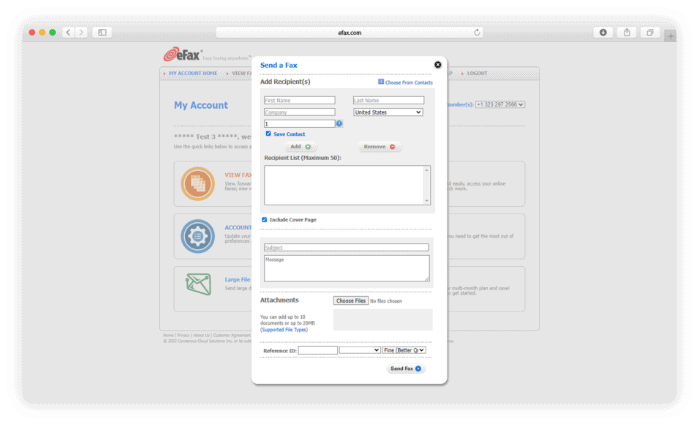Screen dimensions: 699x426
Task: Click the Last Name field
Action: point(388,100)
